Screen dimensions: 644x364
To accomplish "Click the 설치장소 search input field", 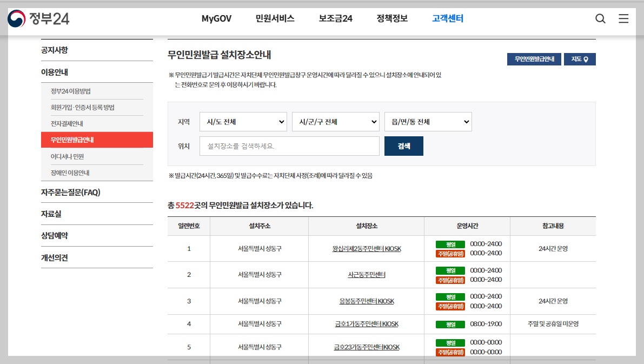I will (289, 145).
